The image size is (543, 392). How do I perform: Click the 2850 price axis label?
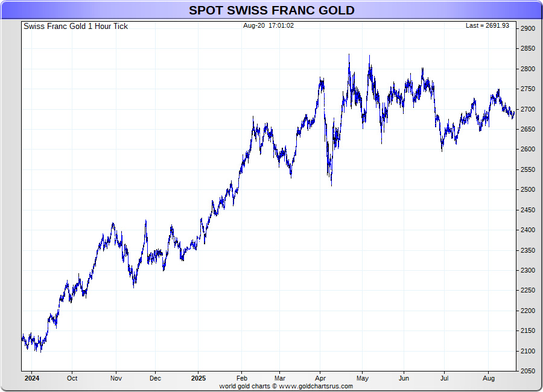point(528,48)
